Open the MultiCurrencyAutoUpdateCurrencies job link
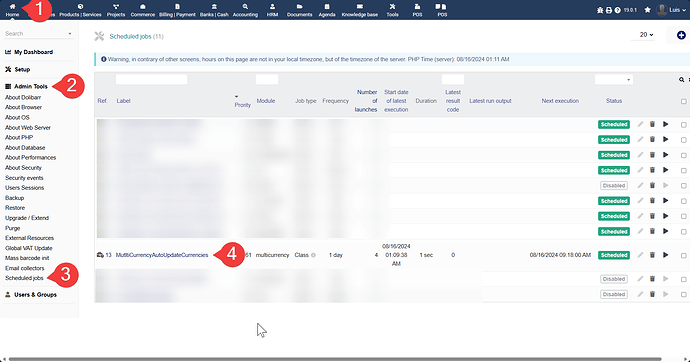The image size is (690, 362). tap(161, 255)
